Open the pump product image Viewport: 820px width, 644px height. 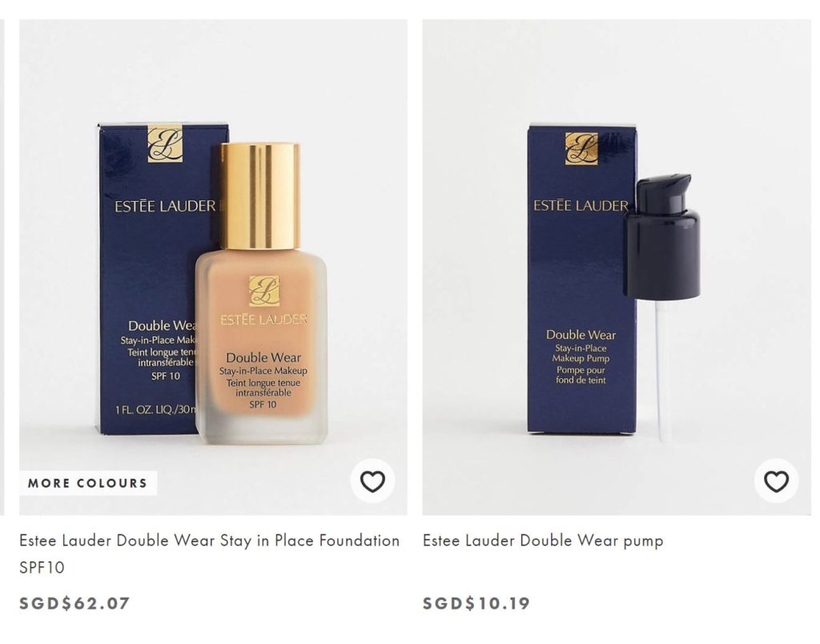tap(617, 268)
